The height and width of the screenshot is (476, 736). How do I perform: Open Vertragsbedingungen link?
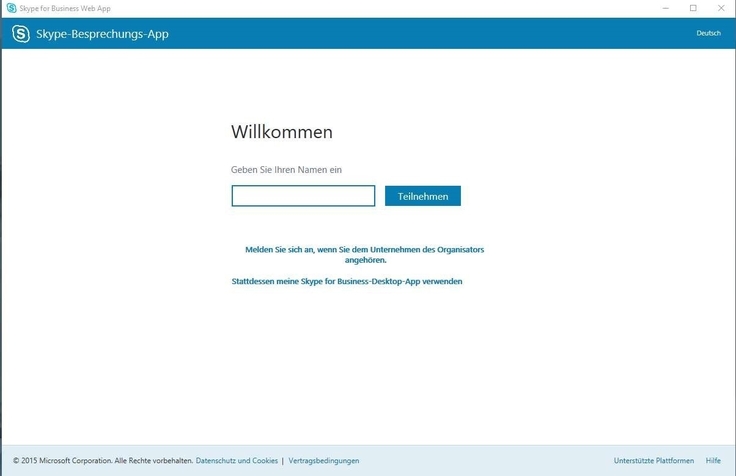pyautogui.click(x=324, y=461)
